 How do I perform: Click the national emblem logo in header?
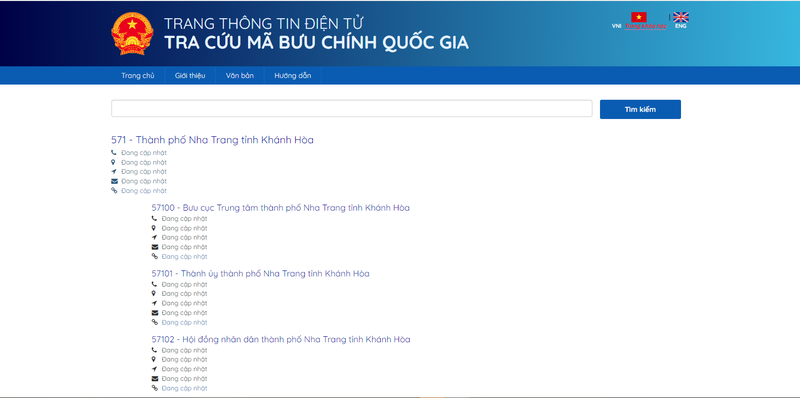click(132, 34)
